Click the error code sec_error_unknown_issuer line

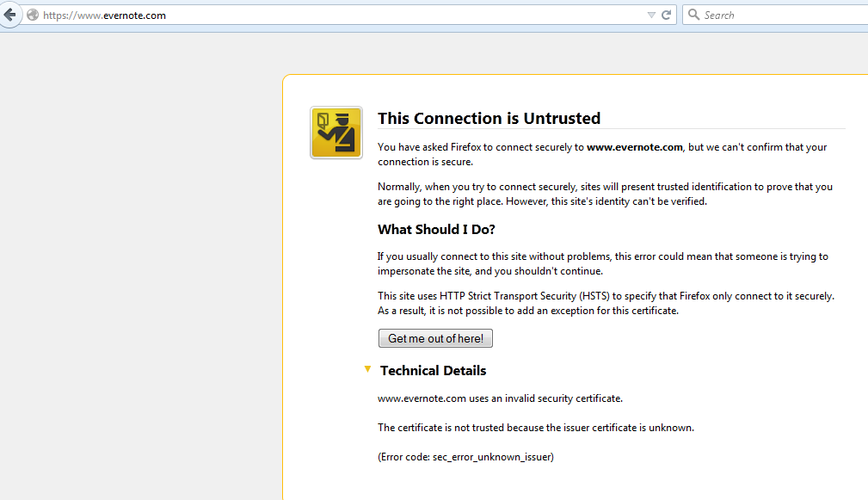pos(465,457)
